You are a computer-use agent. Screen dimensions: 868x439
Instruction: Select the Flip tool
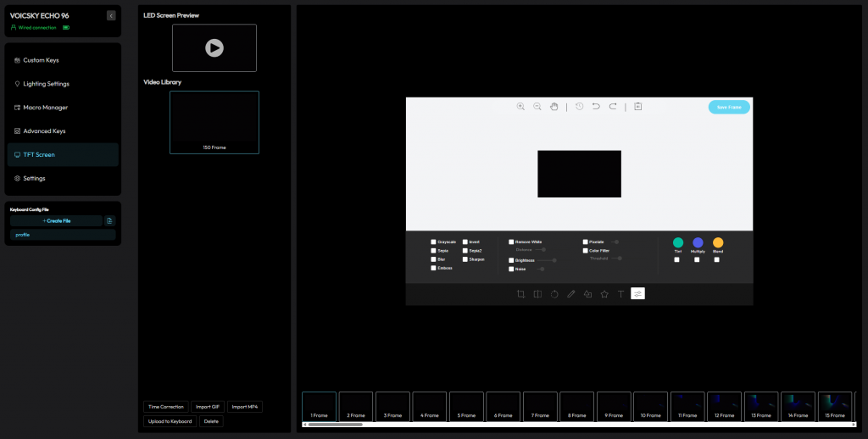[x=537, y=294]
